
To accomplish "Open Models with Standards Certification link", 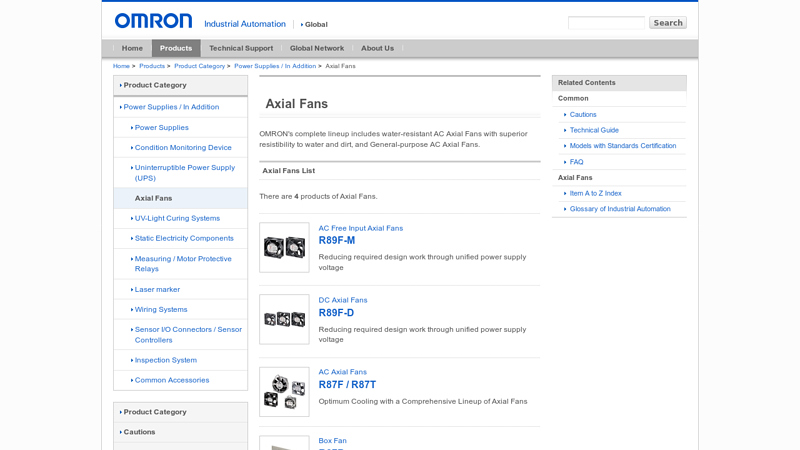I will click(x=622, y=146).
